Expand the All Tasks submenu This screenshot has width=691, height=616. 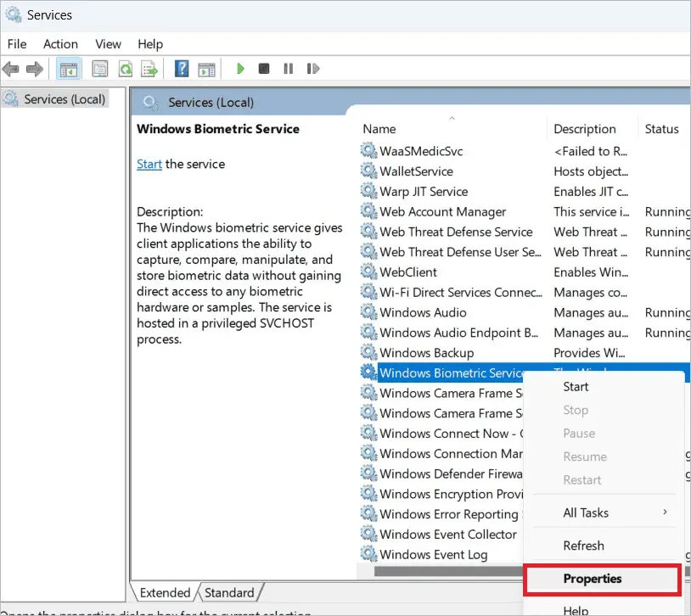[604, 512]
